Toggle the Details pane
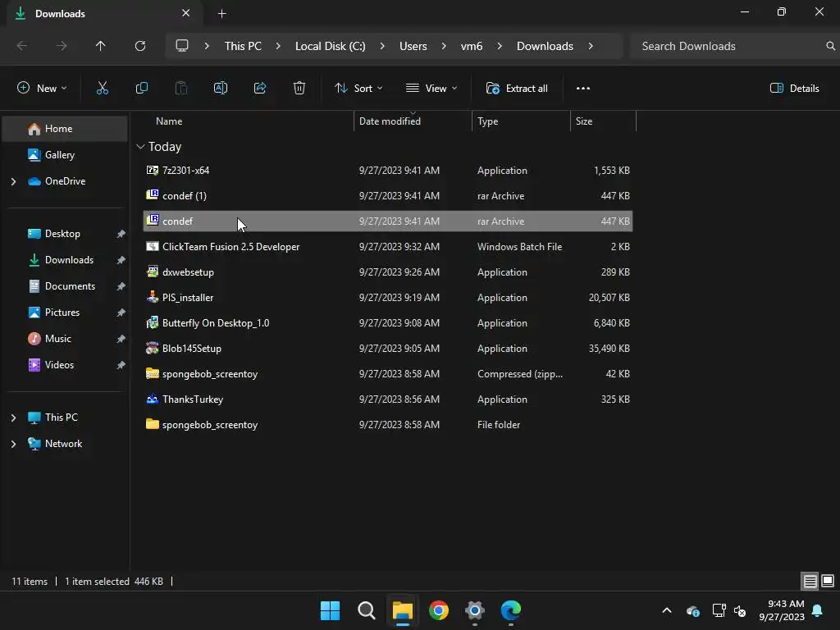 pos(794,88)
